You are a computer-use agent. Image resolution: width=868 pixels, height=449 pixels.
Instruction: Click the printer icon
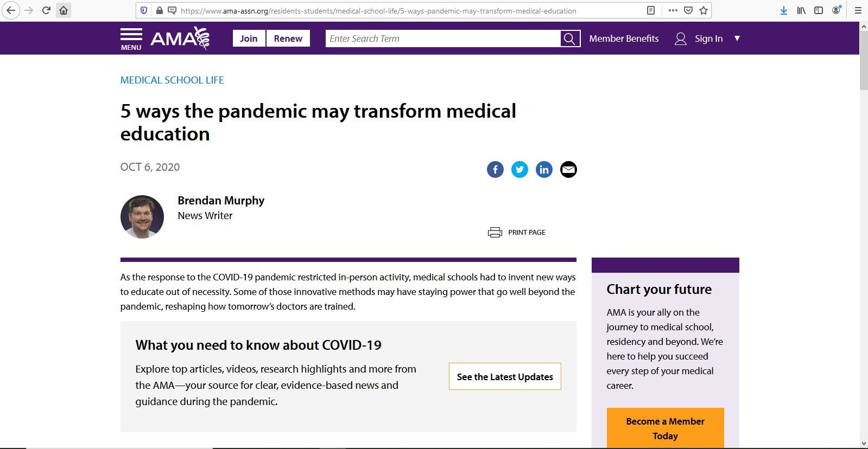495,233
